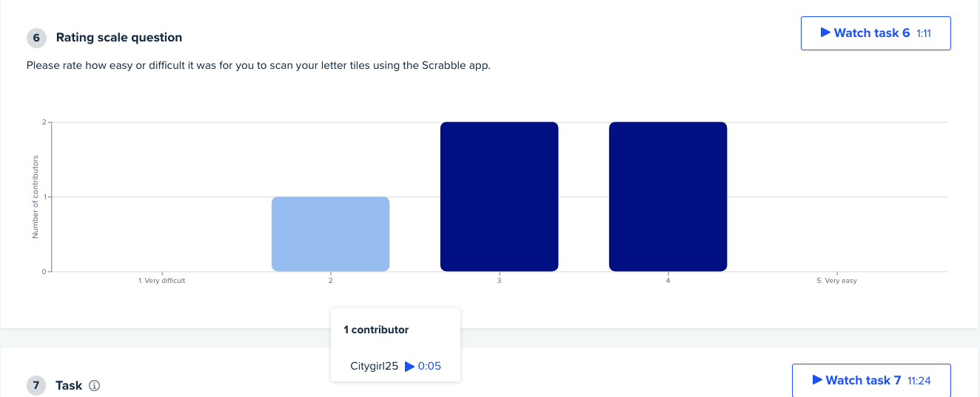Click the number 6 step badge
The image size is (980, 397).
click(36, 38)
